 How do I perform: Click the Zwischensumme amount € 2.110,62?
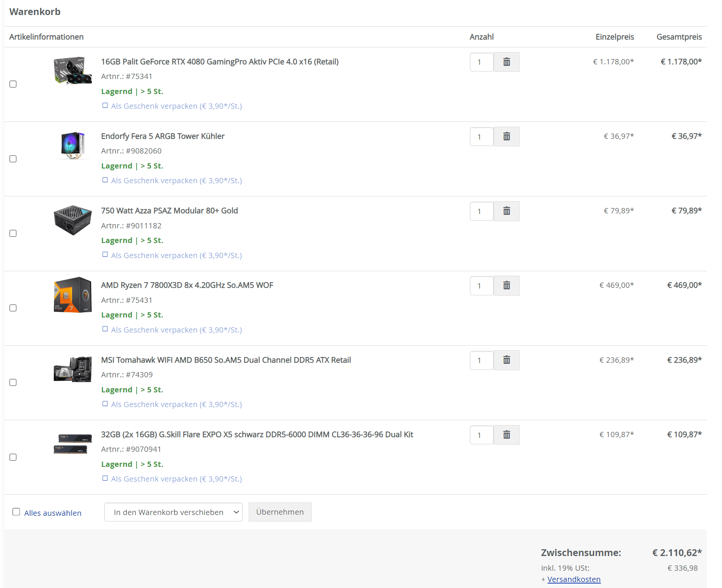(x=677, y=553)
